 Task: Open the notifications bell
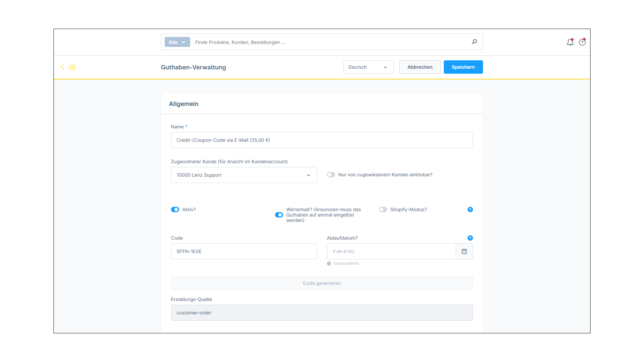[570, 42]
